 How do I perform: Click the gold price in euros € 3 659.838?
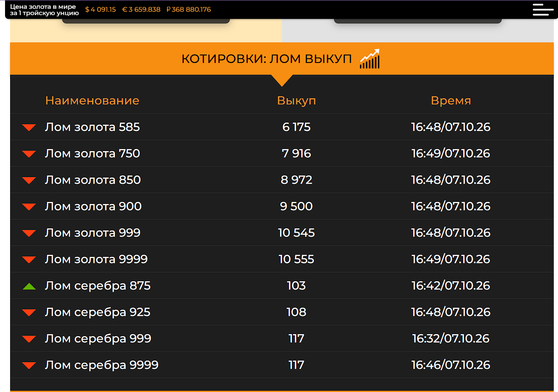[141, 10]
